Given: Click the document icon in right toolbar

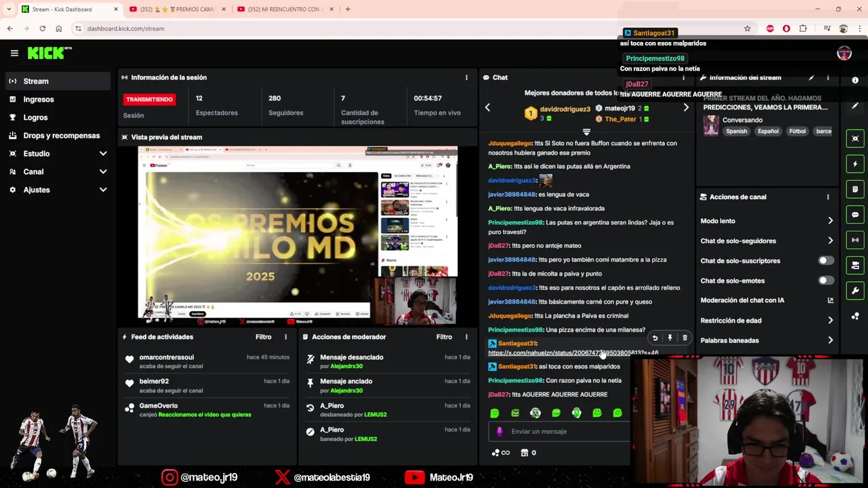Looking at the screenshot, I should [855, 189].
